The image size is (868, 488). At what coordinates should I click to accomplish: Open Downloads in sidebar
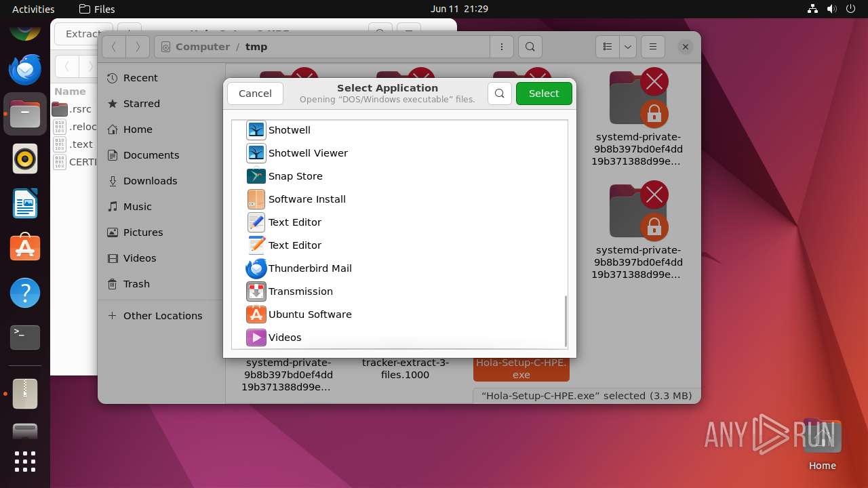161,181
